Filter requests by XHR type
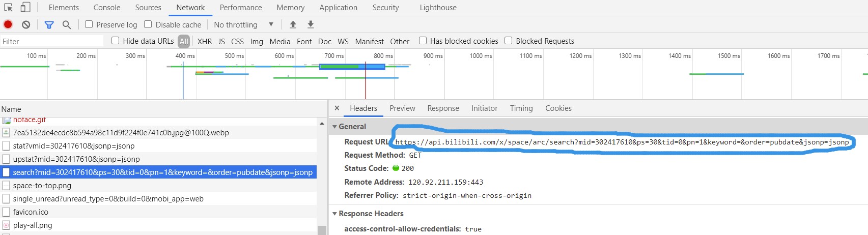Image resolution: width=868 pixels, height=235 pixels. coord(205,41)
